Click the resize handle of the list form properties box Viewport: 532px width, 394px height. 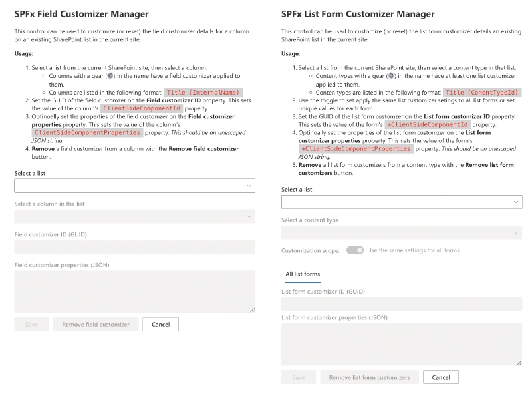(x=519, y=362)
